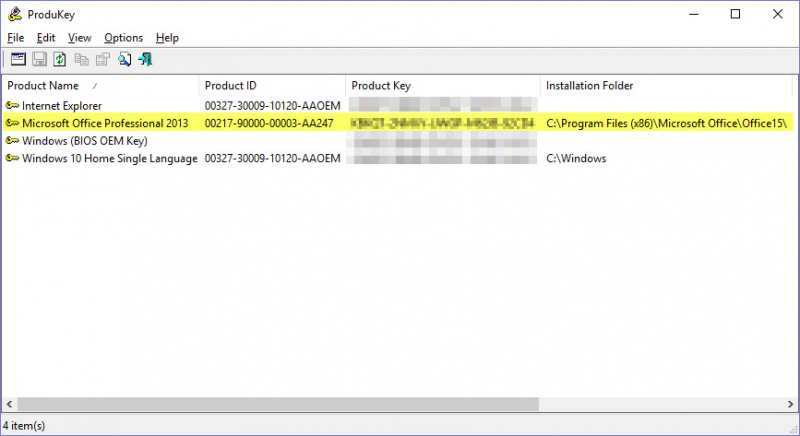Click the Copy Selected Items icon
This screenshot has width=800, height=436.
(x=81, y=60)
